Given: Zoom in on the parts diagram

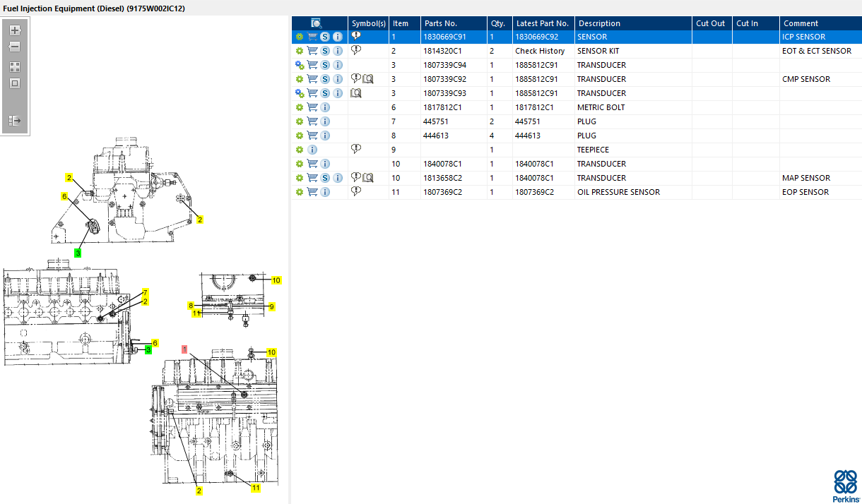Looking at the screenshot, I should click(15, 30).
